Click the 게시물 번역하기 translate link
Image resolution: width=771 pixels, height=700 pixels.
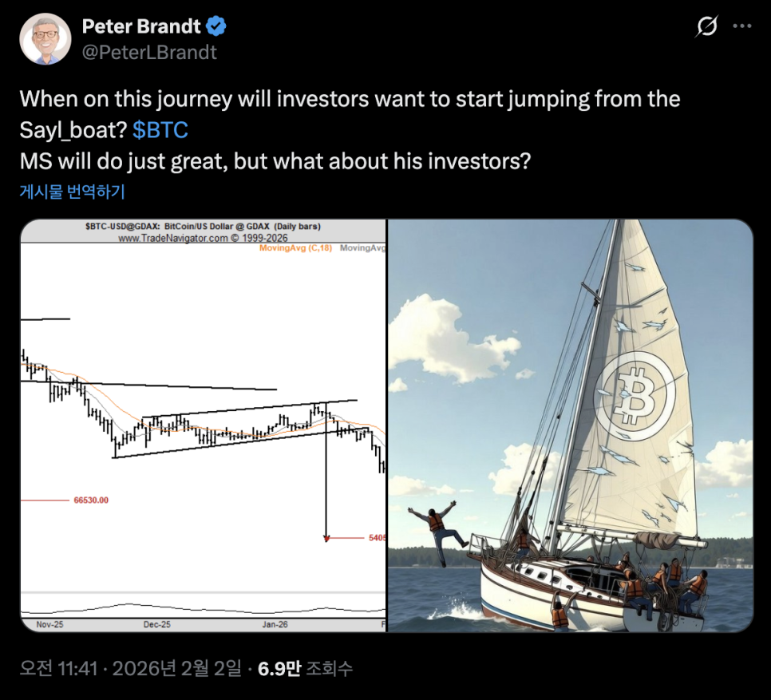(72, 192)
